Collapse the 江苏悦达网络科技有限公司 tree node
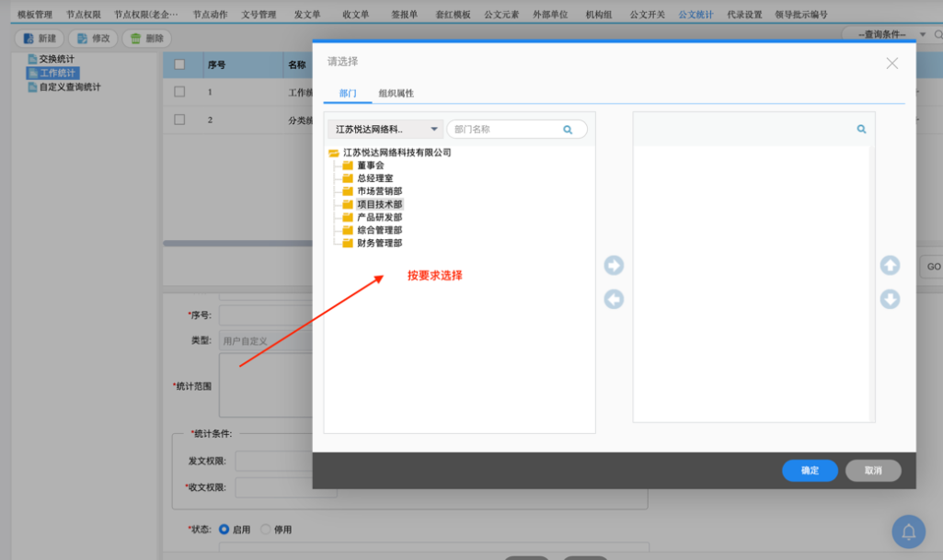Screen dimensions: 943x560 (331, 152)
